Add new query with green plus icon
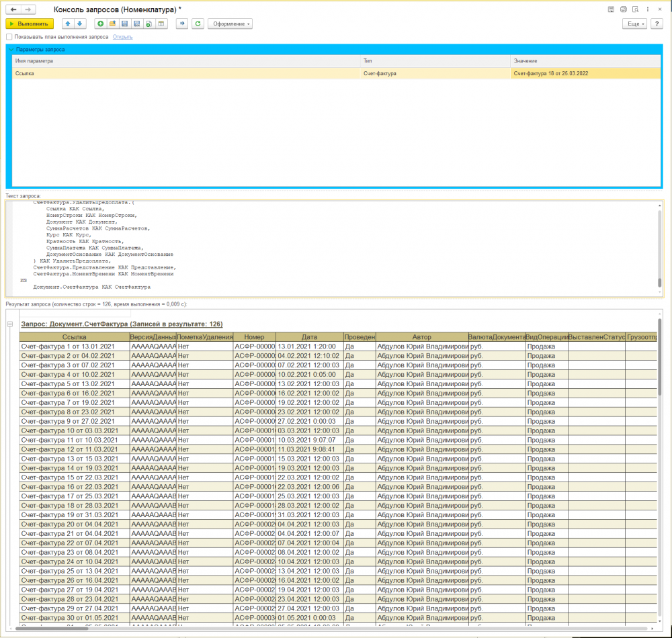672x638 pixels. [100, 24]
